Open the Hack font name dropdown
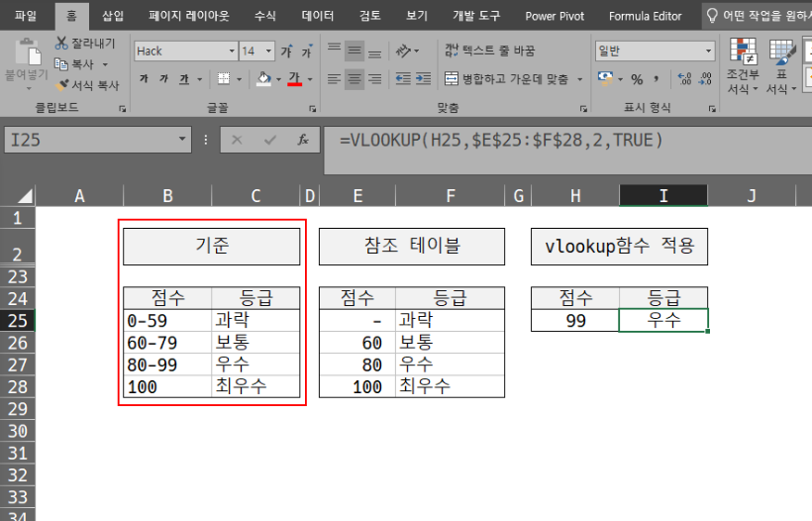This screenshot has width=812, height=521. (232, 51)
